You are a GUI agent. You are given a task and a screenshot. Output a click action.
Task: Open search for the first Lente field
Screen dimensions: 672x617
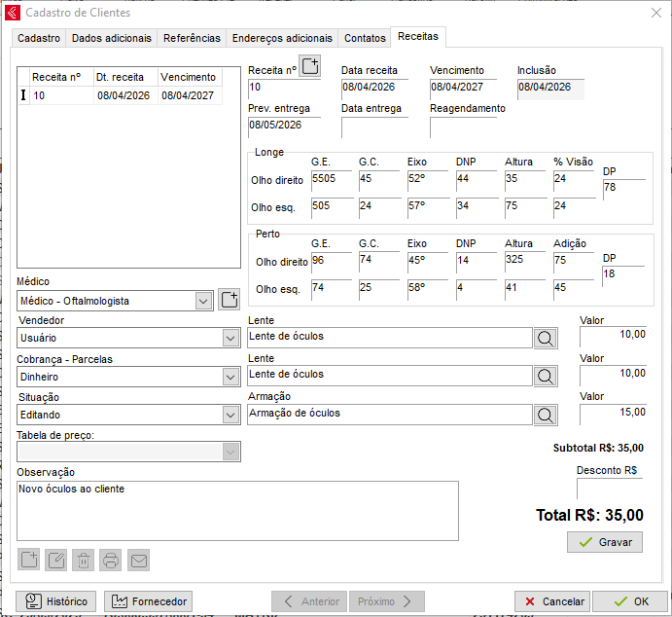point(546,338)
